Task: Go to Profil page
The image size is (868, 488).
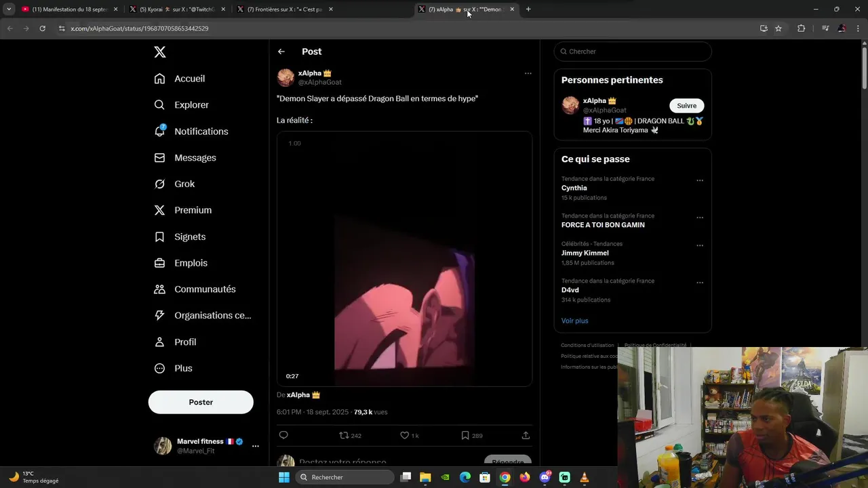Action: tap(175, 342)
